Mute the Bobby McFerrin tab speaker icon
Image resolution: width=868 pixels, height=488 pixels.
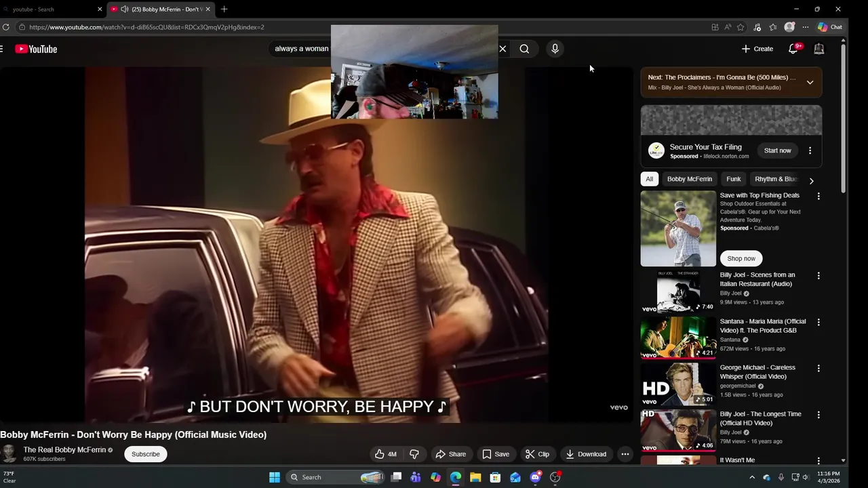click(125, 9)
